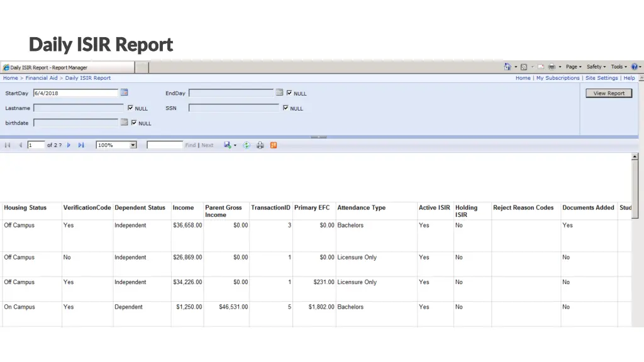Open the Home link beside My Subscriptions
The width and height of the screenshot is (644, 362).
(x=523, y=78)
